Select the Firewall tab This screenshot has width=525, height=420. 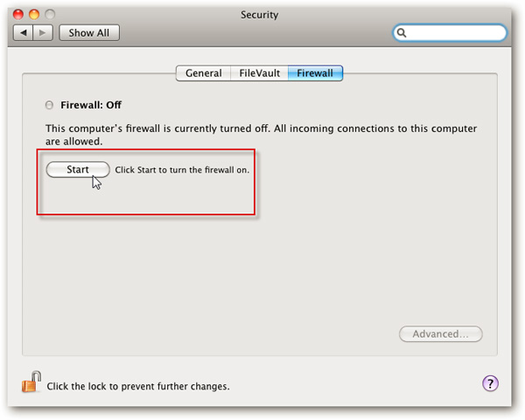click(315, 73)
